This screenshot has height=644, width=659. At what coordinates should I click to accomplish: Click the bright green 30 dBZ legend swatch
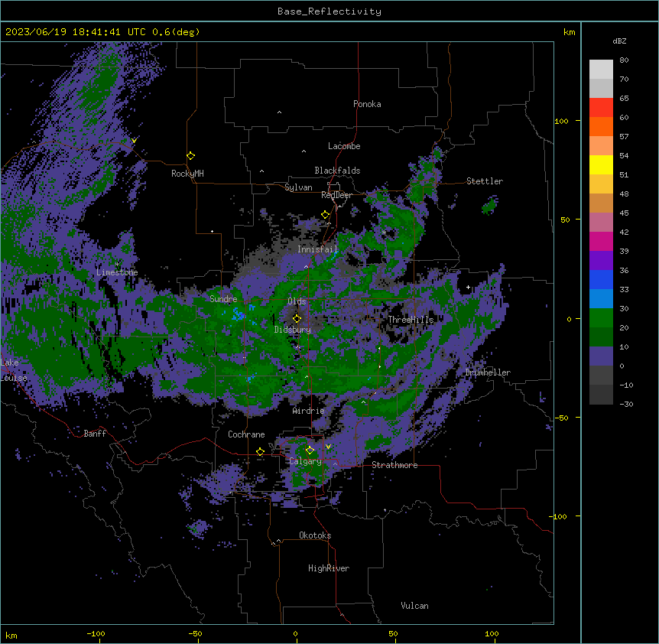[x=601, y=318]
